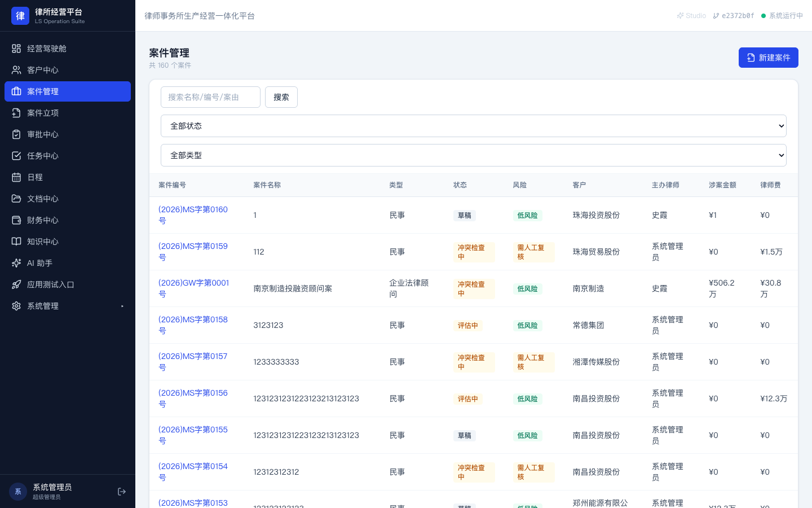Click the 新建案件 button

point(769,58)
